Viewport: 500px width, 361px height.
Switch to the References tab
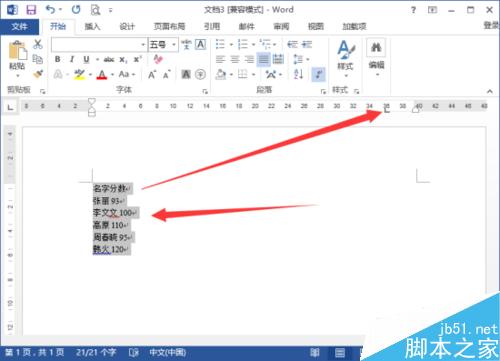point(212,26)
